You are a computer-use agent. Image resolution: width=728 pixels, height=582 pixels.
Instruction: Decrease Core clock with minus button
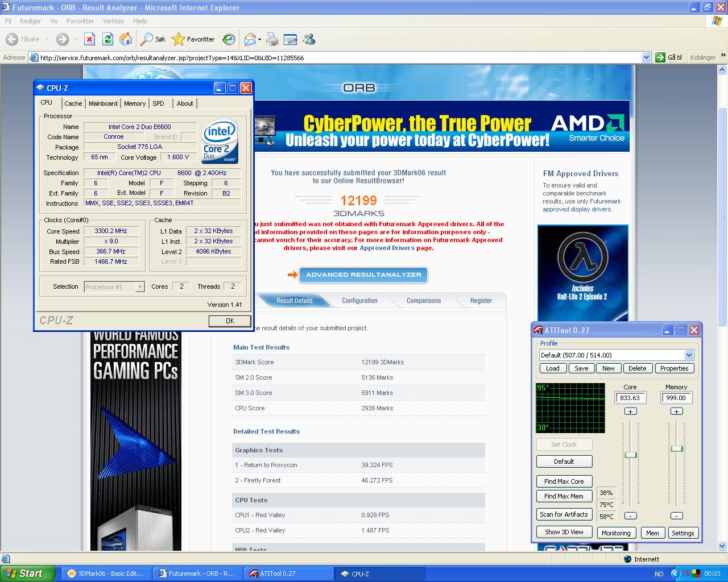pos(630,516)
